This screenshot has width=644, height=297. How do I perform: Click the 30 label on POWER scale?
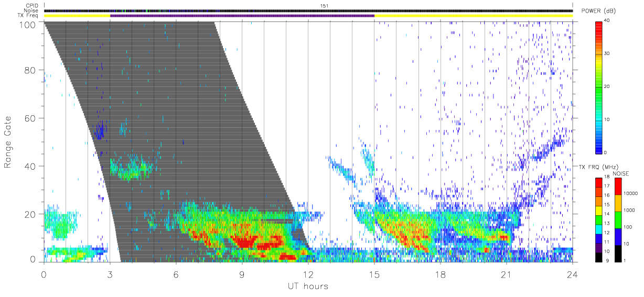(607, 53)
